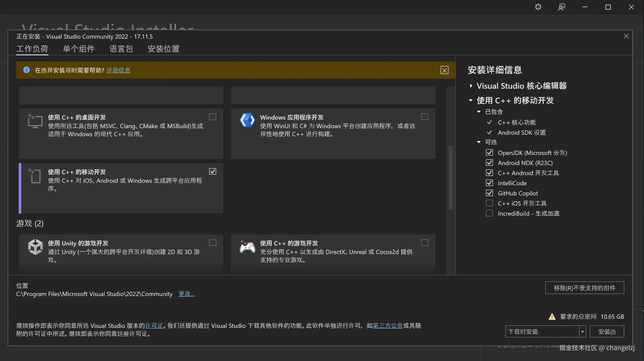Click the Windows application development workload icon
This screenshot has height=361, width=644.
point(247,120)
